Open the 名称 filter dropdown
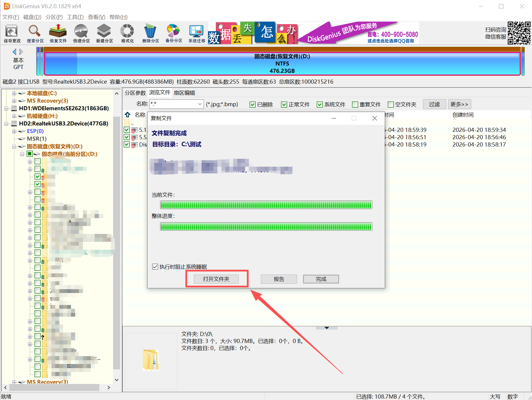The width and height of the screenshot is (532, 400). pyautogui.click(x=200, y=104)
